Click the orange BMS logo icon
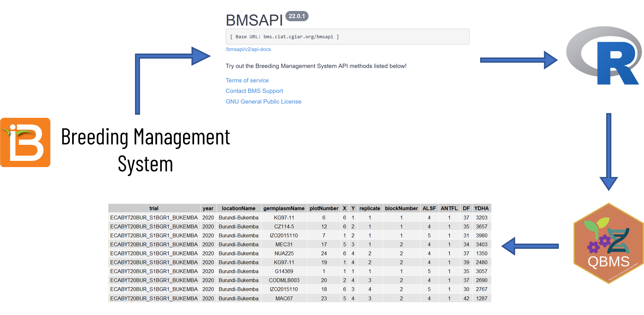 click(x=25, y=143)
